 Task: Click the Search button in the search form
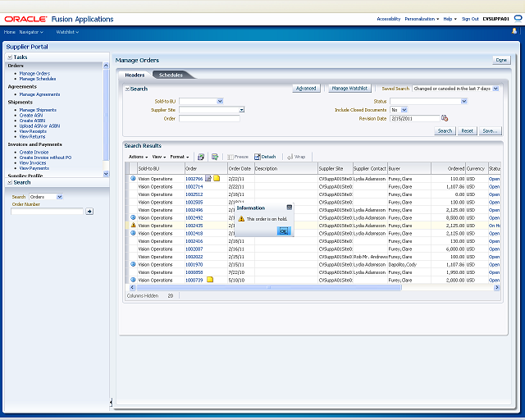(445, 131)
